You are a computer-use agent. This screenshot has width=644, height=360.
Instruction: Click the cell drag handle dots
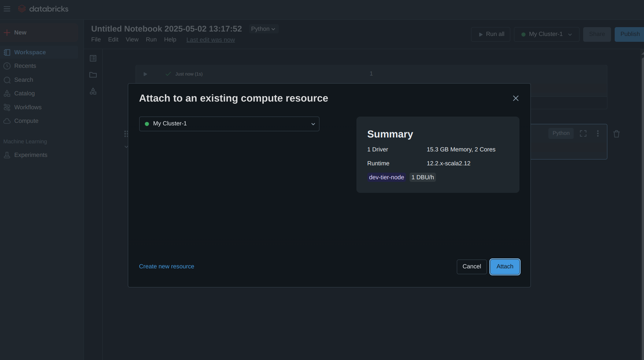tap(126, 134)
